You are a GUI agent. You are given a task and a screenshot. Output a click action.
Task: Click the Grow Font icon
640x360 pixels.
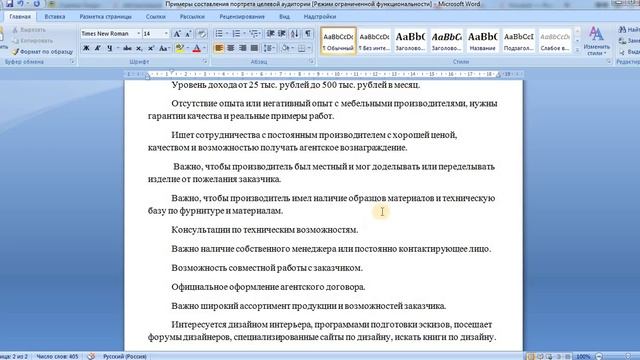[x=177, y=34]
